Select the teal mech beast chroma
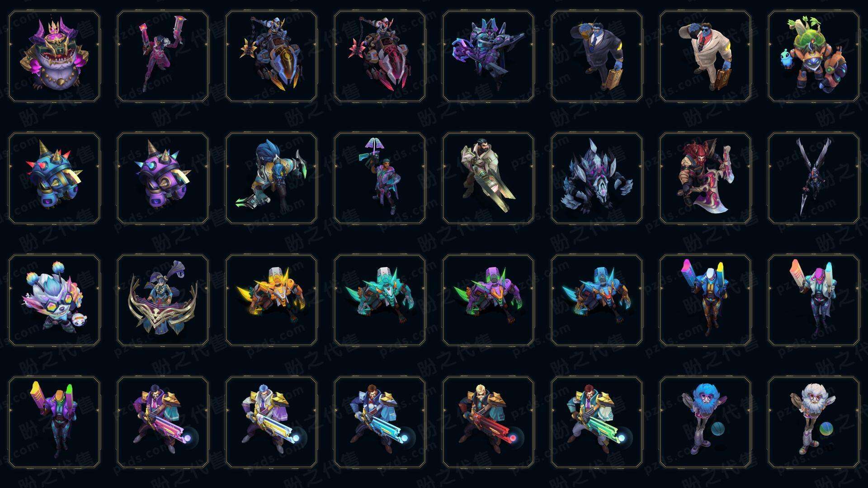This screenshot has width=868, height=488. [380, 300]
